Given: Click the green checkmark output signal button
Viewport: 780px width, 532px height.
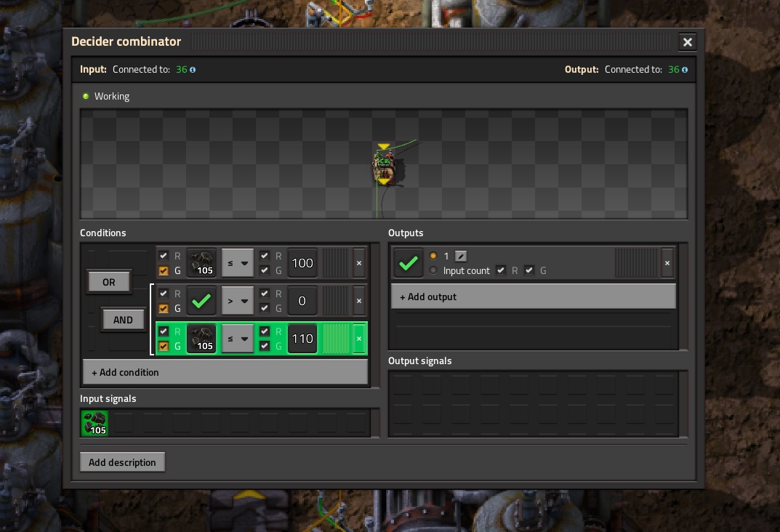Looking at the screenshot, I should pos(409,263).
